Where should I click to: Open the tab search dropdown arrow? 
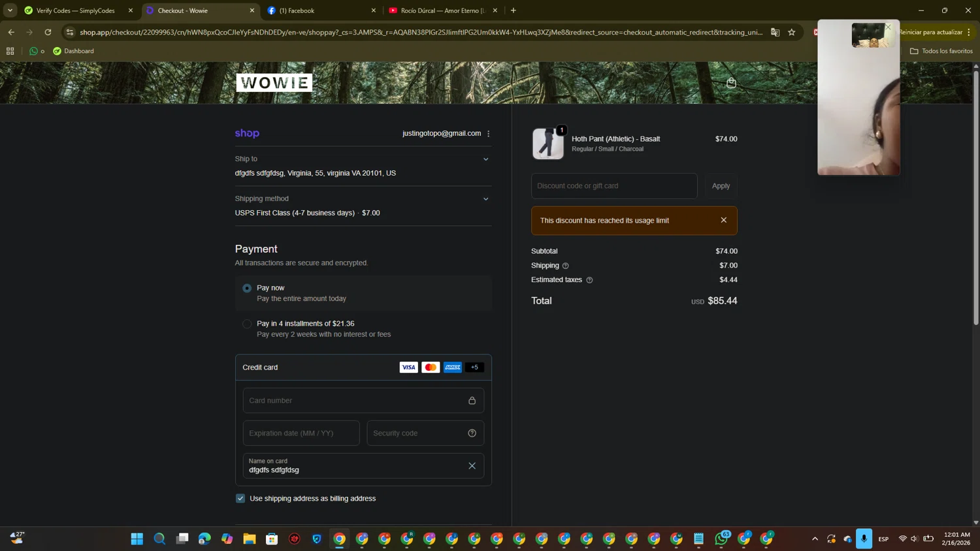[x=10, y=10]
